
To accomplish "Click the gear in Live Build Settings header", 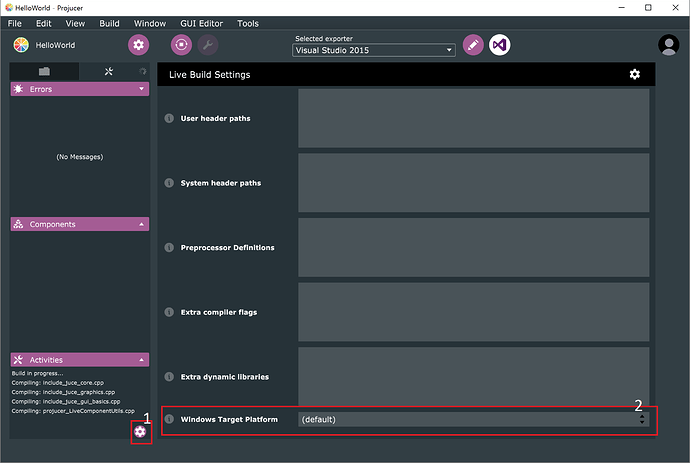I will coord(634,74).
